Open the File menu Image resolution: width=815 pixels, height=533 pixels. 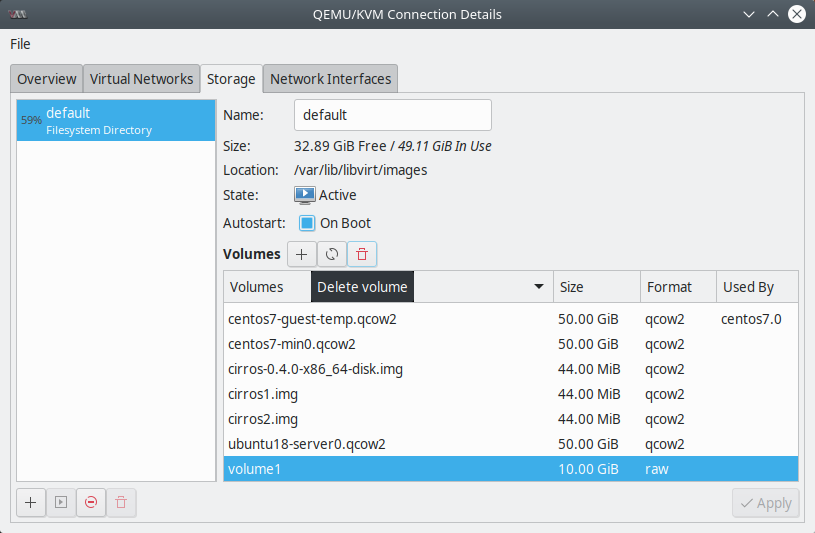[20, 44]
